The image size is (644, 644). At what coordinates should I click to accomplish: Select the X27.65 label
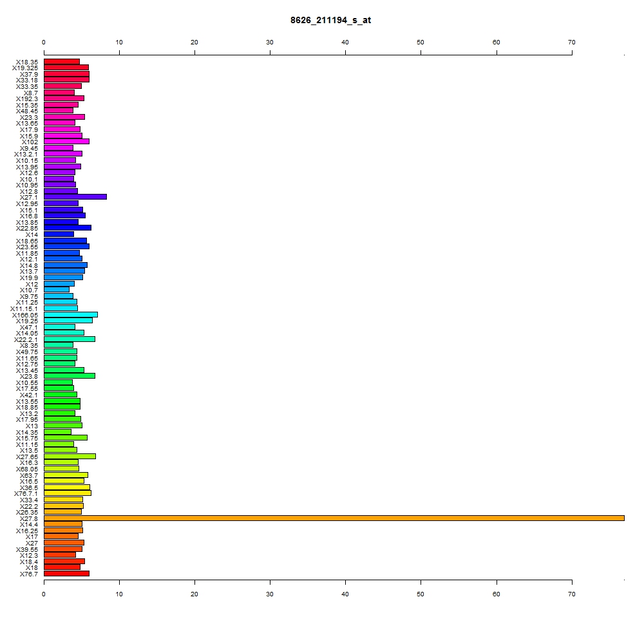pos(27,457)
